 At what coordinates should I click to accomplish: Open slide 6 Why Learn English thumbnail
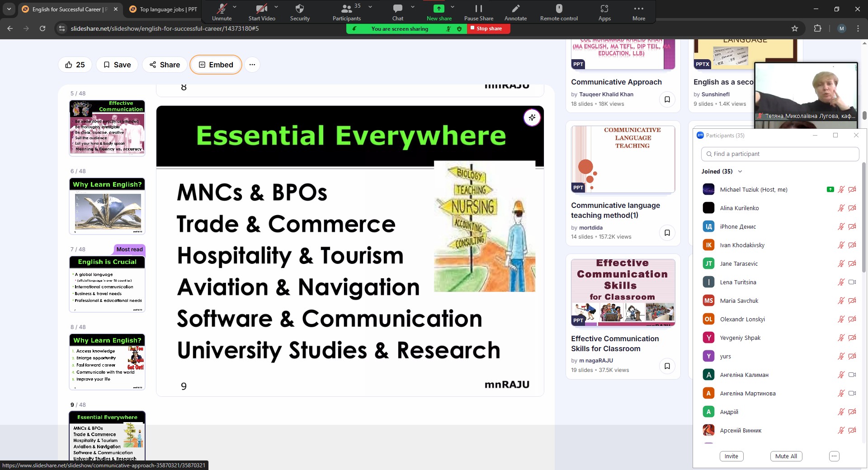(x=107, y=206)
